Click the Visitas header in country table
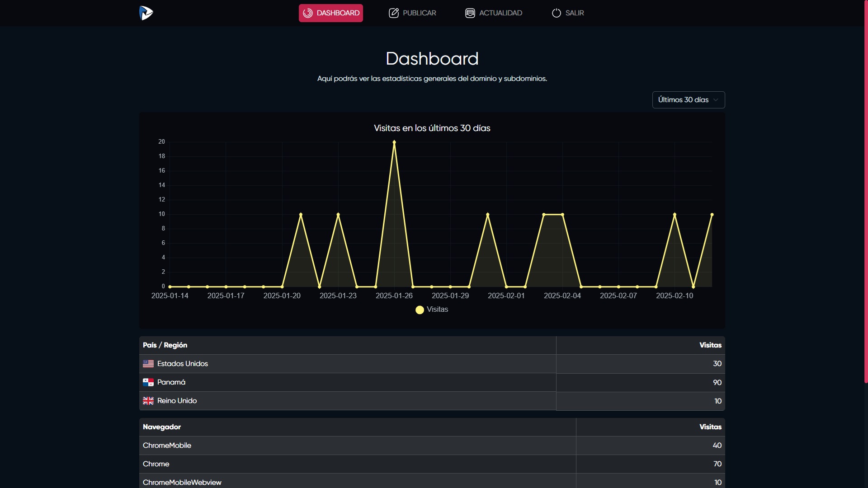The height and width of the screenshot is (488, 868). pyautogui.click(x=710, y=345)
